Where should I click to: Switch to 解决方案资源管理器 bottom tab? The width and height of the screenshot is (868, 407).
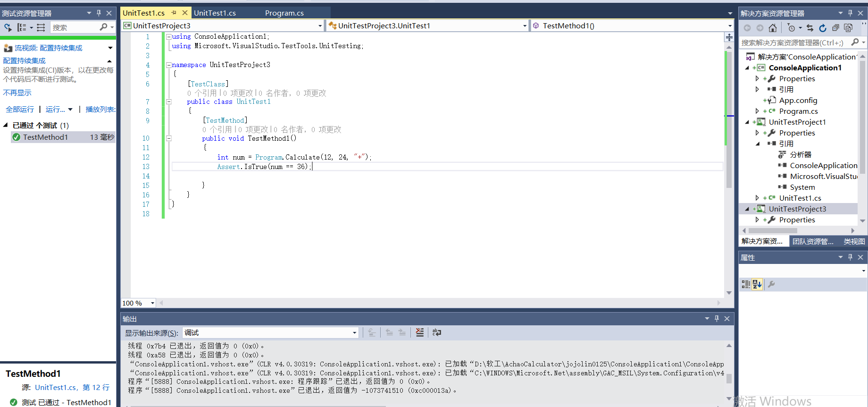(x=762, y=241)
